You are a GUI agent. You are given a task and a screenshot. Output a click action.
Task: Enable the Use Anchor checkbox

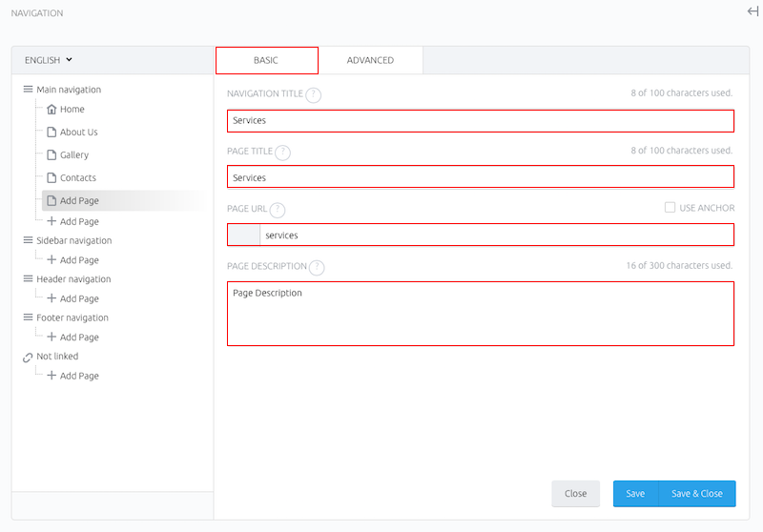tap(670, 208)
